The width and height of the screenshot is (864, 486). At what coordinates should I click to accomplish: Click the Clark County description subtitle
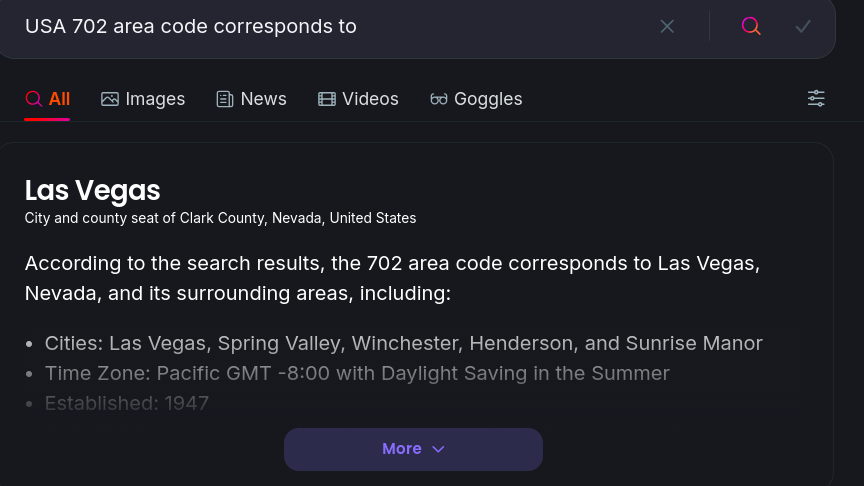click(220, 218)
